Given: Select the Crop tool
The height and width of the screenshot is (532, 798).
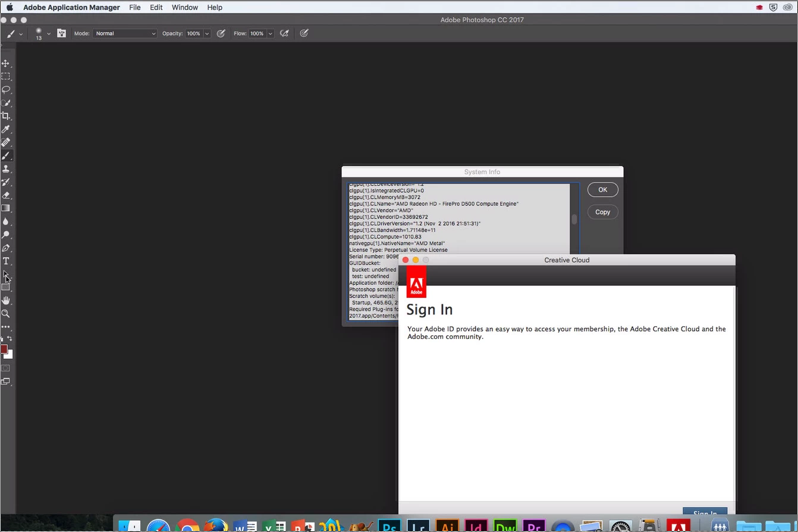Looking at the screenshot, I should click(x=6, y=116).
